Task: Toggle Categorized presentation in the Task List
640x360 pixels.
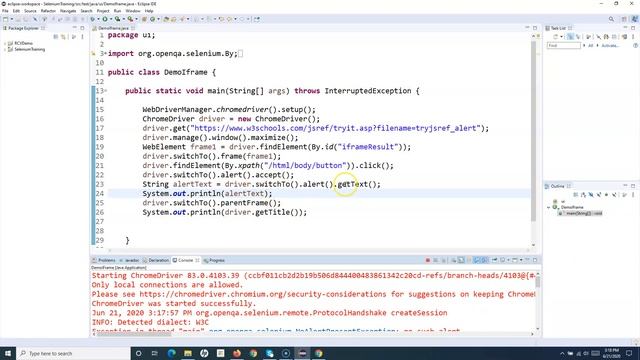Action: point(570,37)
